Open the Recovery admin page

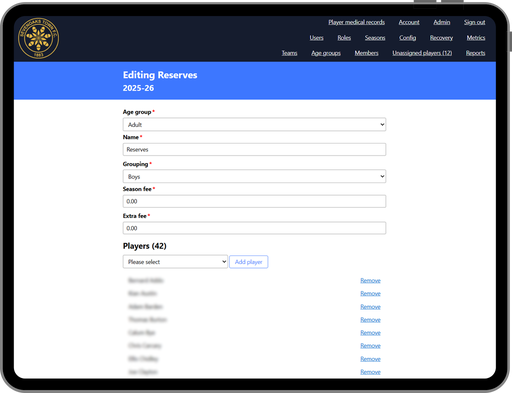pyautogui.click(x=441, y=38)
